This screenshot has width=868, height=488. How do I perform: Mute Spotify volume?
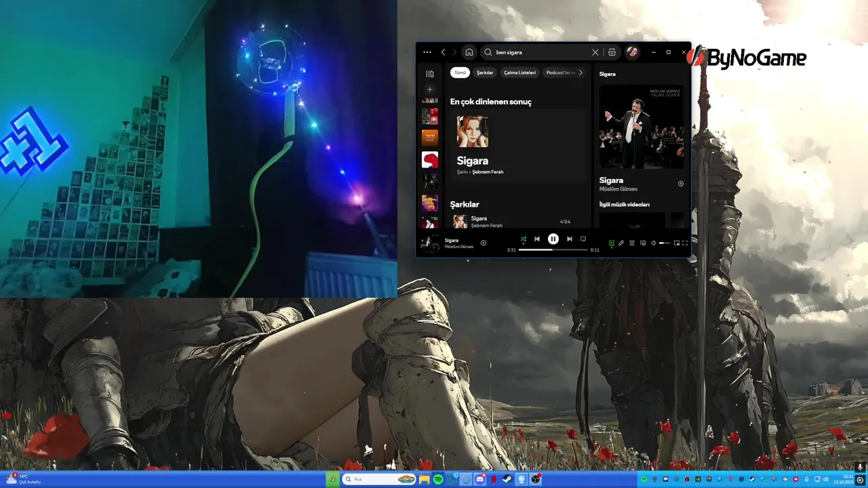point(654,243)
